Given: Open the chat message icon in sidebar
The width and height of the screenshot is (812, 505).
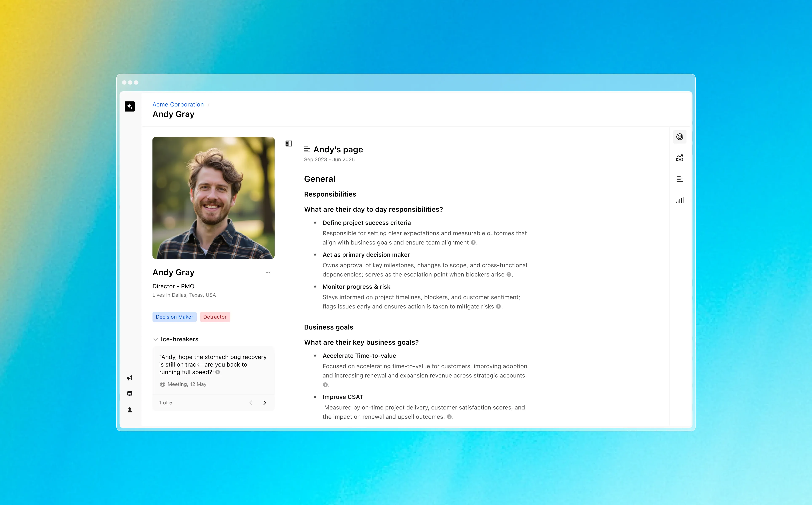Looking at the screenshot, I should click(x=130, y=394).
